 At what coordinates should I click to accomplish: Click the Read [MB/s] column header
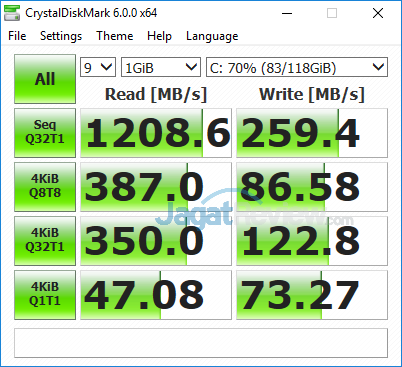[x=156, y=94]
